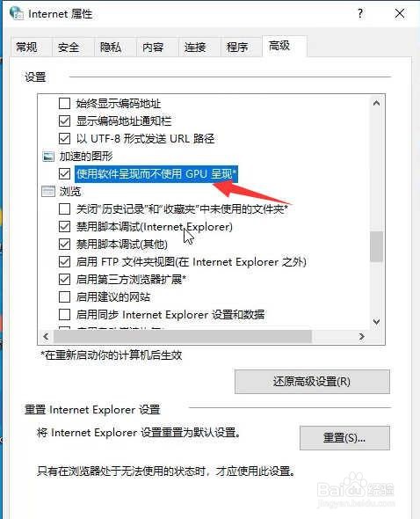
Task: Click the scroll down arrow in settings list
Action: pos(376,321)
